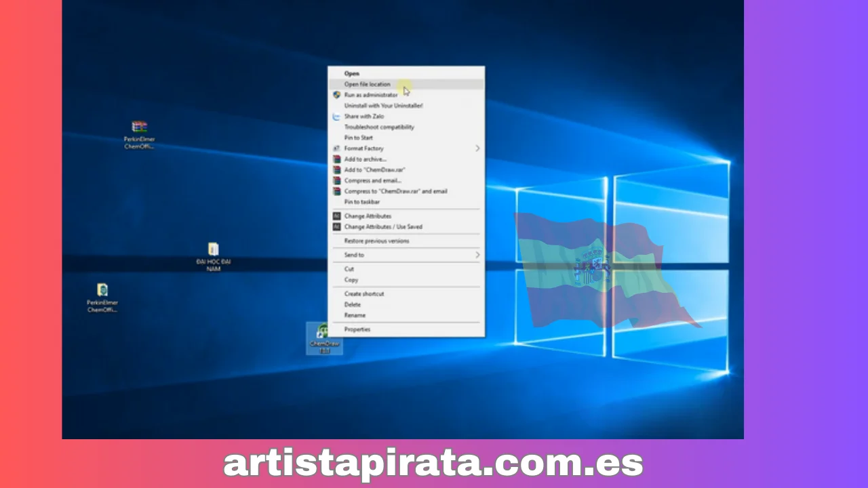Select Change Attributes / Use Saved
868x488 pixels.
click(406, 227)
